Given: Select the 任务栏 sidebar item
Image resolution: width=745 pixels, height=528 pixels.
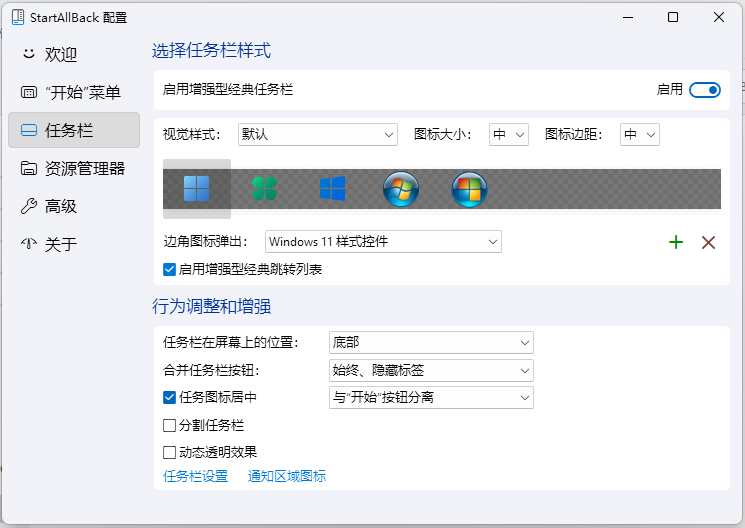Looking at the screenshot, I should (x=74, y=130).
